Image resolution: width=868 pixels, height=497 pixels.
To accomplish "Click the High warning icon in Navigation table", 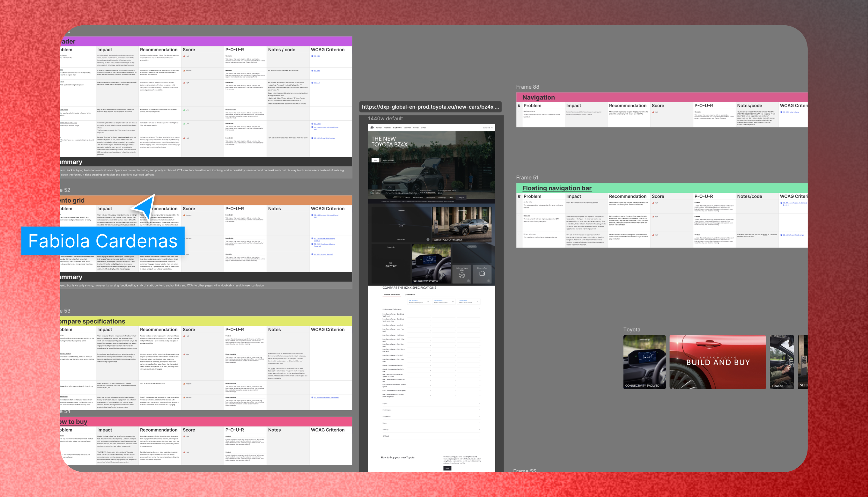I will point(653,112).
